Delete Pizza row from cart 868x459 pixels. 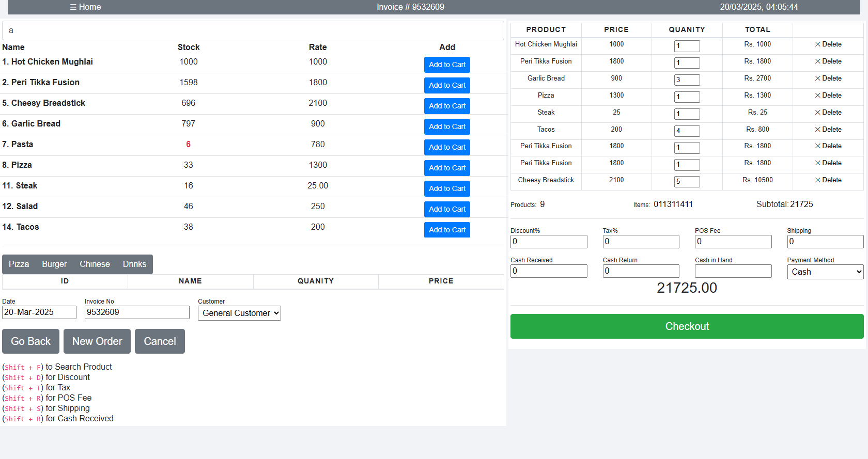click(x=828, y=96)
